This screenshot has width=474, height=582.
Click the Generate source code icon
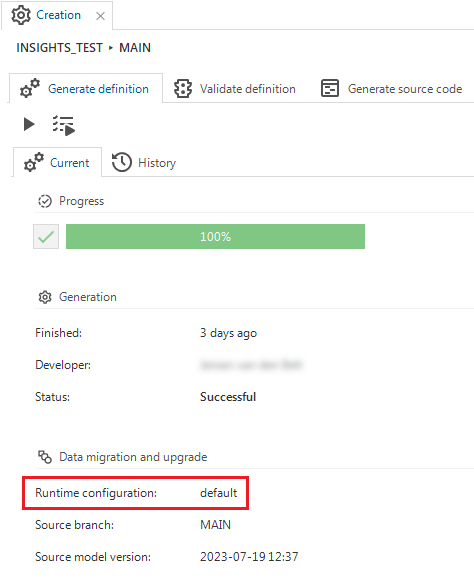point(330,88)
